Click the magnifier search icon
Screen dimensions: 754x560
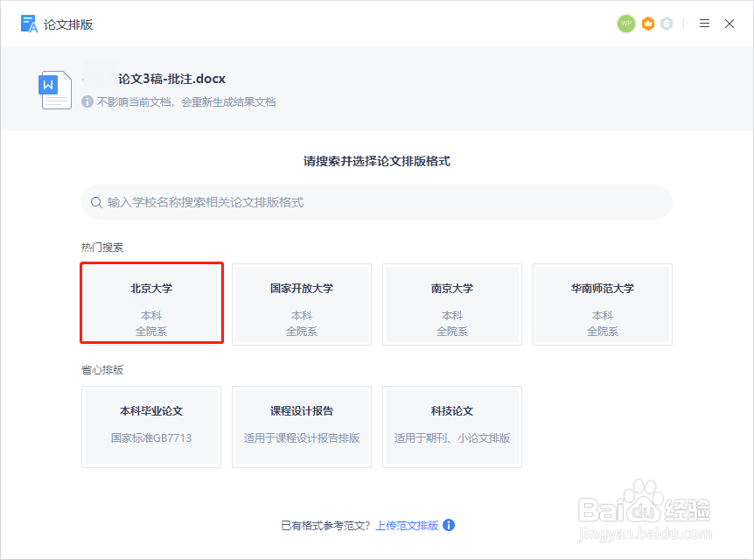[96, 202]
